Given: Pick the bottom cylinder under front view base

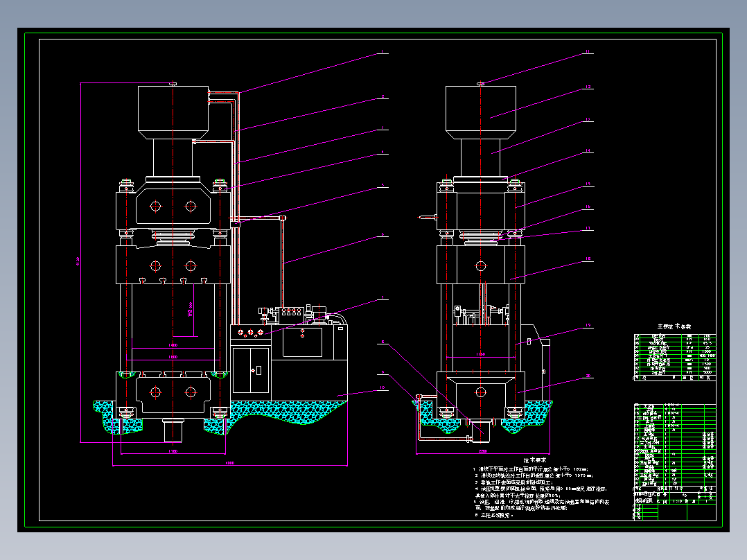Looking at the screenshot, I should click(173, 430).
